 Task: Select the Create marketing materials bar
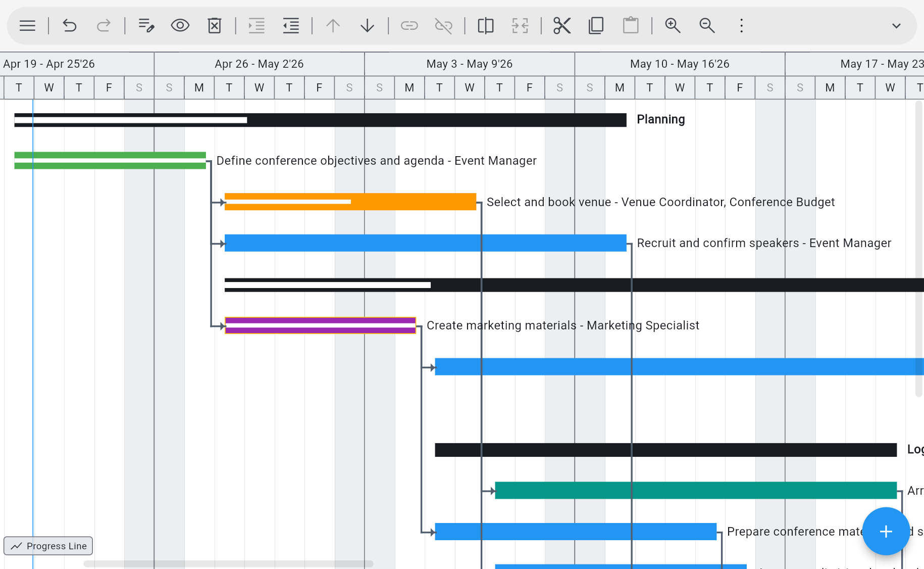click(320, 325)
